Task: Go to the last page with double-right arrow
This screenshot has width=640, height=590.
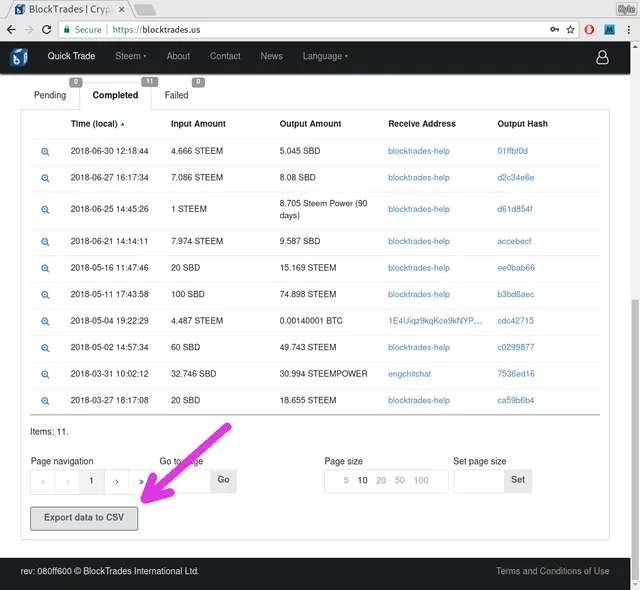Action: tap(141, 482)
